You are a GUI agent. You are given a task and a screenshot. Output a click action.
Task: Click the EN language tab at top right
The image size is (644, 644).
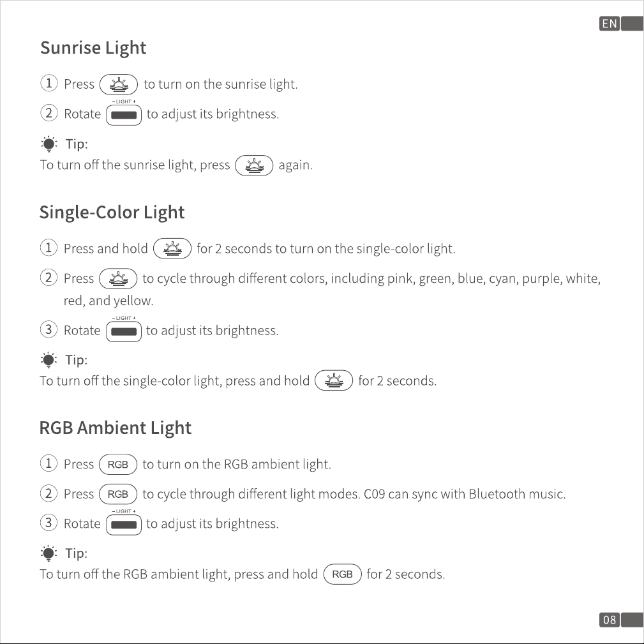coord(610,24)
